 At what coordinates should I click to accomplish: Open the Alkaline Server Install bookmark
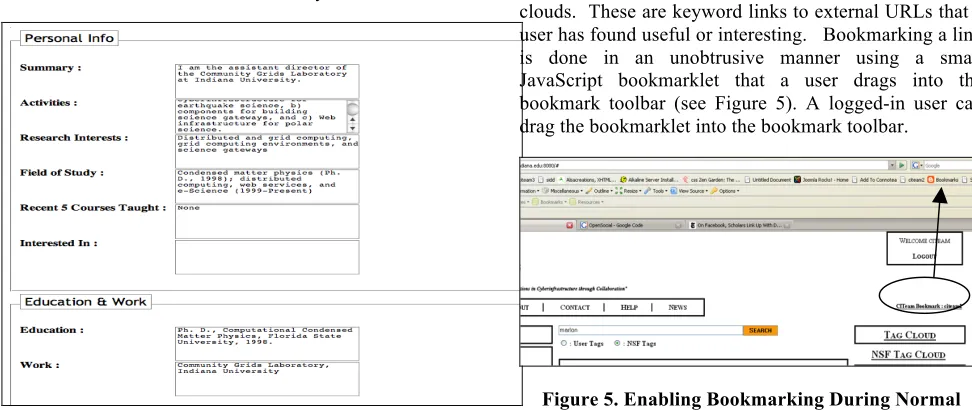click(648, 179)
